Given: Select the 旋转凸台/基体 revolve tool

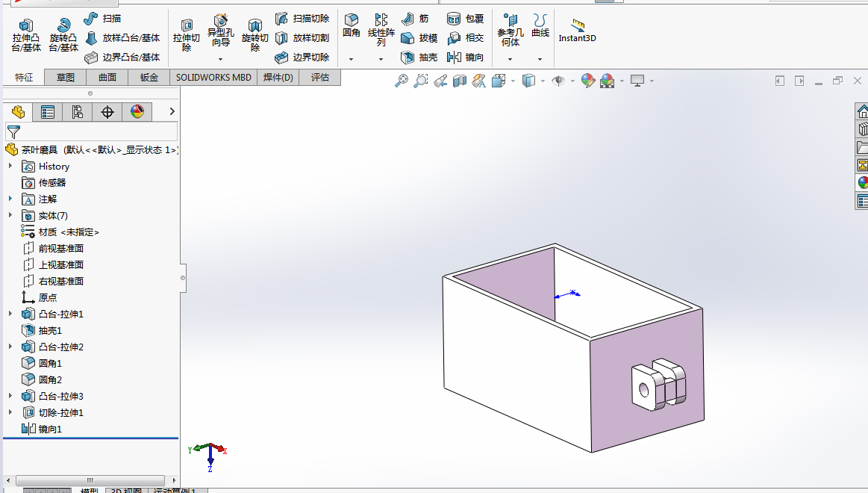Looking at the screenshot, I should pos(63,35).
